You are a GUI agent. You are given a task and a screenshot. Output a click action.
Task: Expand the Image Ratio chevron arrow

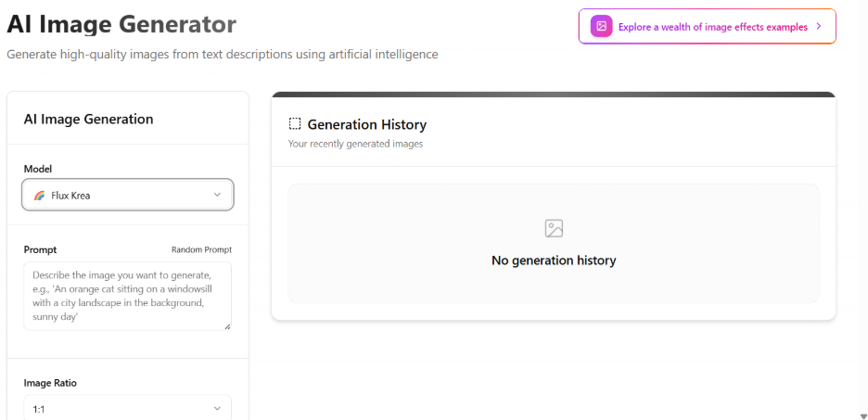click(x=217, y=408)
